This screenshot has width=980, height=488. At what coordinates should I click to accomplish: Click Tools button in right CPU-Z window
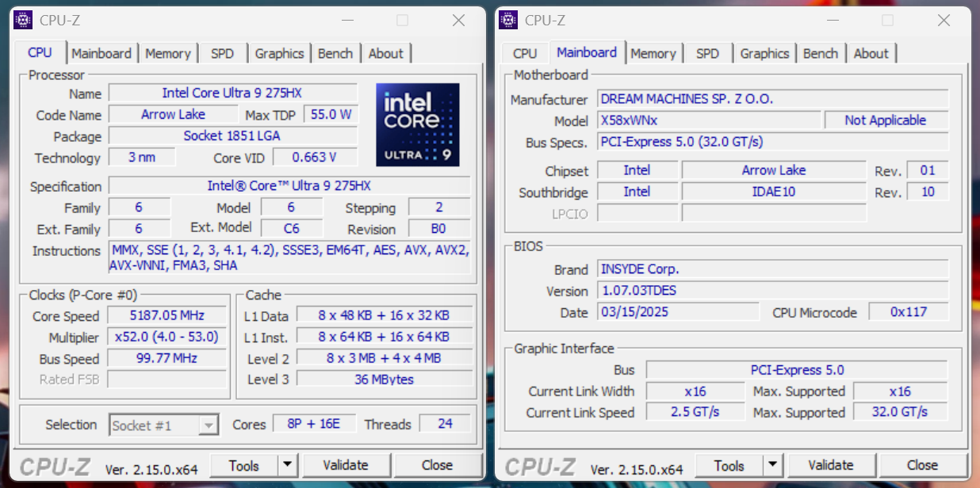click(x=729, y=465)
